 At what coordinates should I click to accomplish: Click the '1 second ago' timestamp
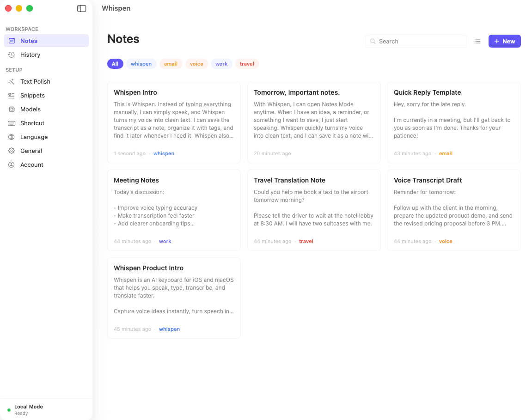coord(129,153)
